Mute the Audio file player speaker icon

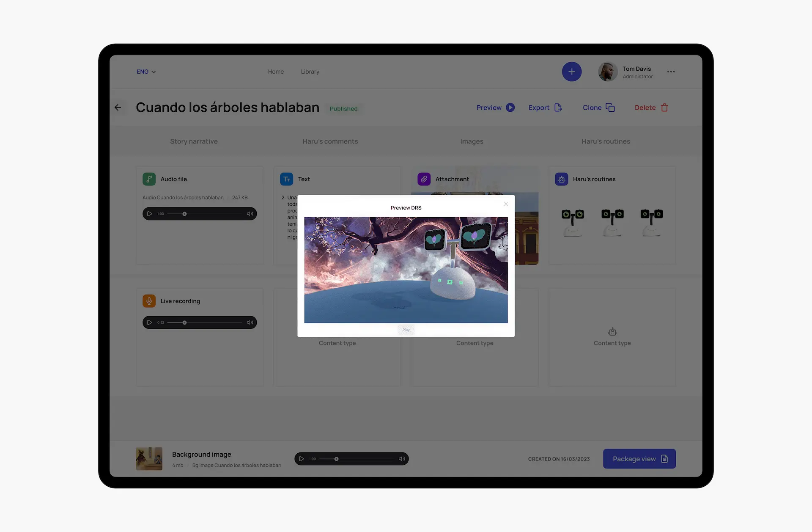point(250,214)
